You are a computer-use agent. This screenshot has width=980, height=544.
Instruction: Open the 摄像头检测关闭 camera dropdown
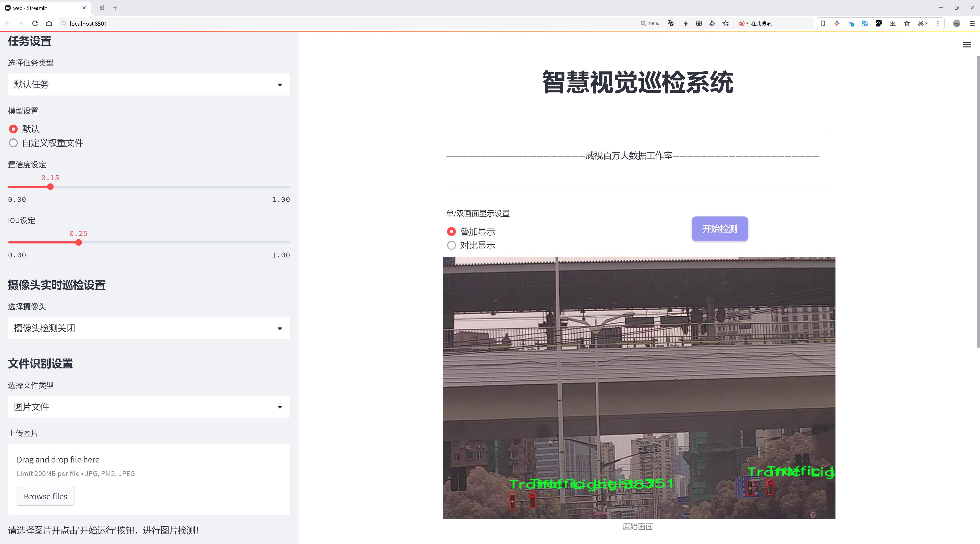tap(149, 328)
